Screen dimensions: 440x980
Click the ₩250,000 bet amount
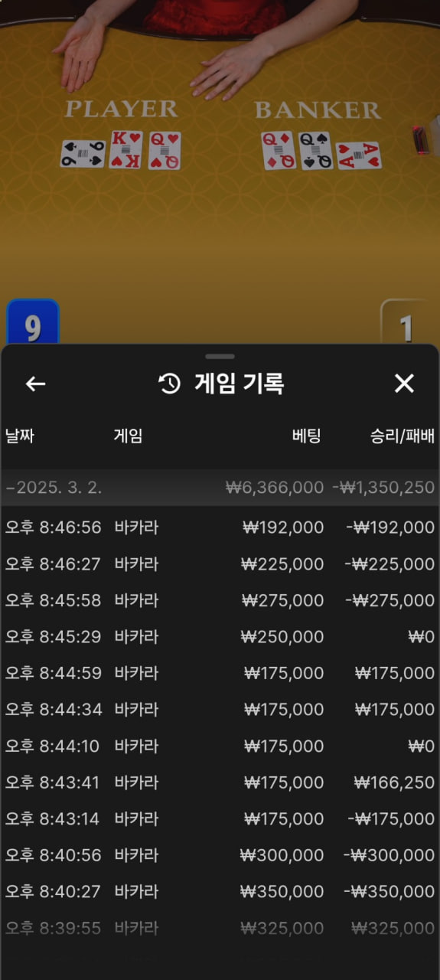282,637
